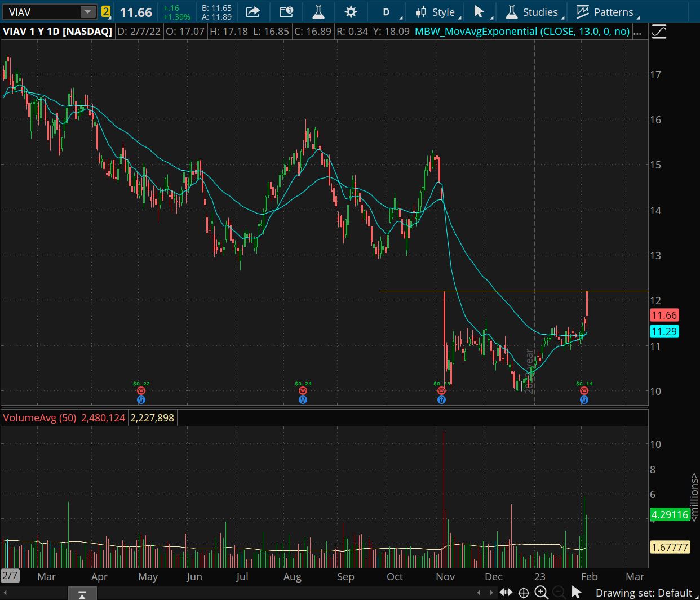700x600 pixels.
Task: Open the VIAV symbol dropdown arrow
Action: tap(87, 12)
